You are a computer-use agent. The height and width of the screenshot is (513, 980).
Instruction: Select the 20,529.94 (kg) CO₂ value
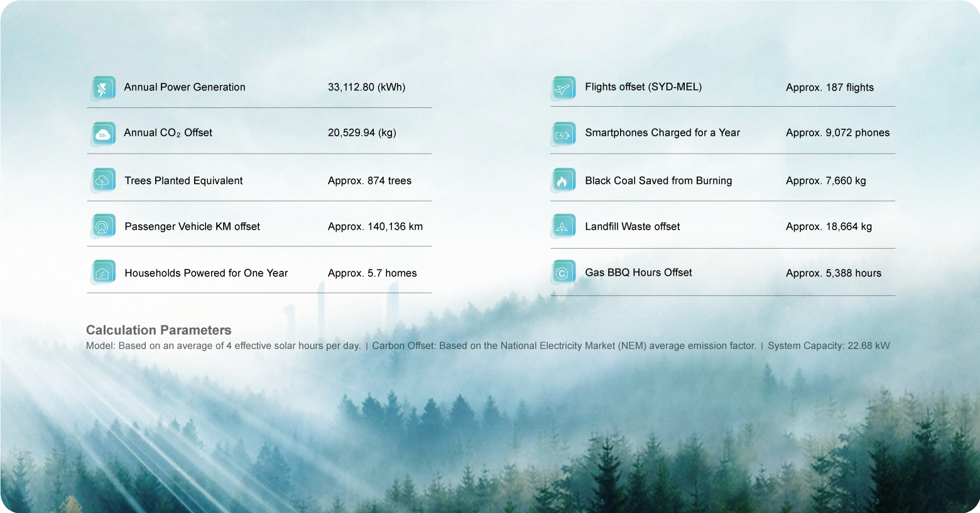[x=362, y=133]
